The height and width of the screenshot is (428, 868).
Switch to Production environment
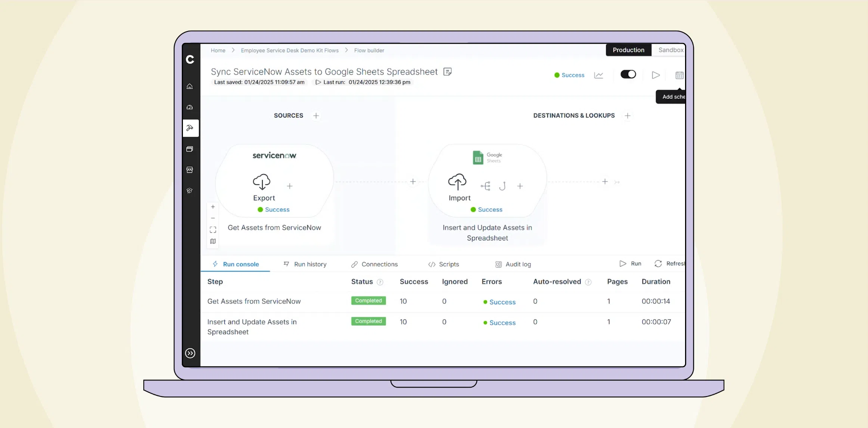628,50
